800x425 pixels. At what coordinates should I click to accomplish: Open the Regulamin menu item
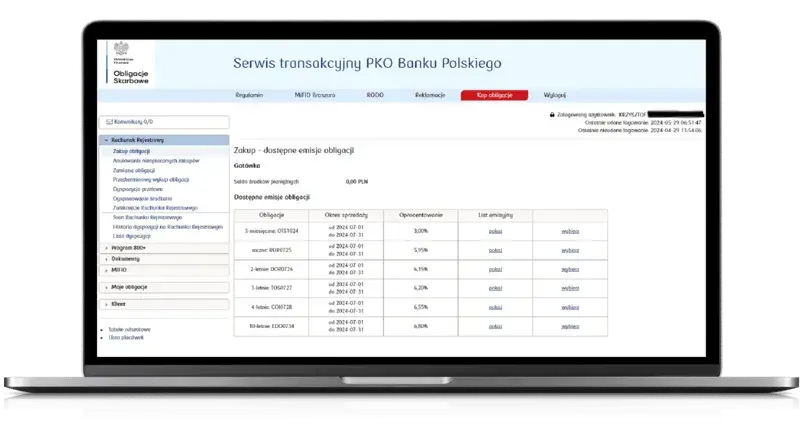(x=249, y=95)
